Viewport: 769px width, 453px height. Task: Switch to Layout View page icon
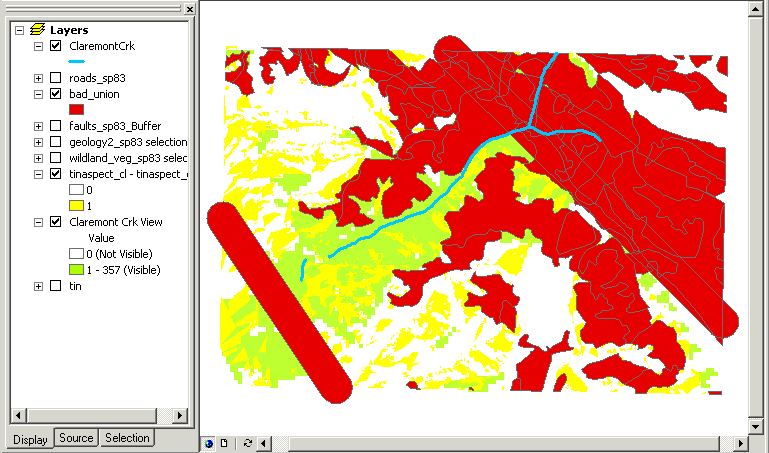[x=224, y=442]
